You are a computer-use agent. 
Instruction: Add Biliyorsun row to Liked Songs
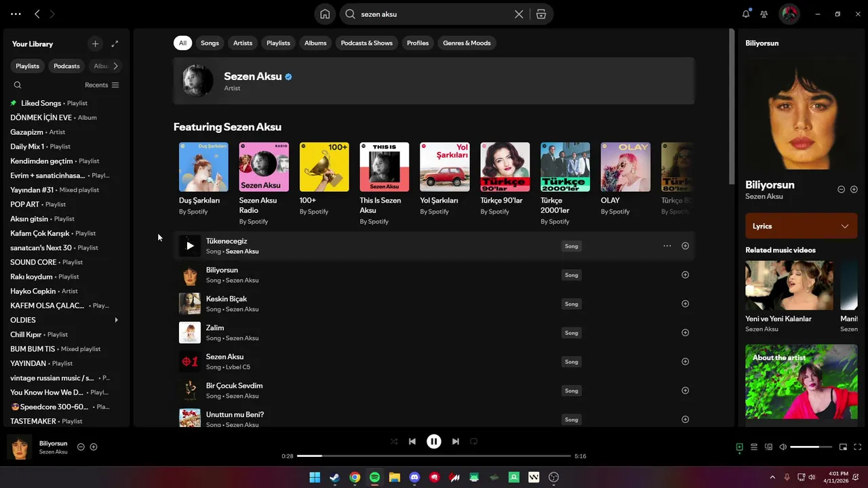click(685, 274)
